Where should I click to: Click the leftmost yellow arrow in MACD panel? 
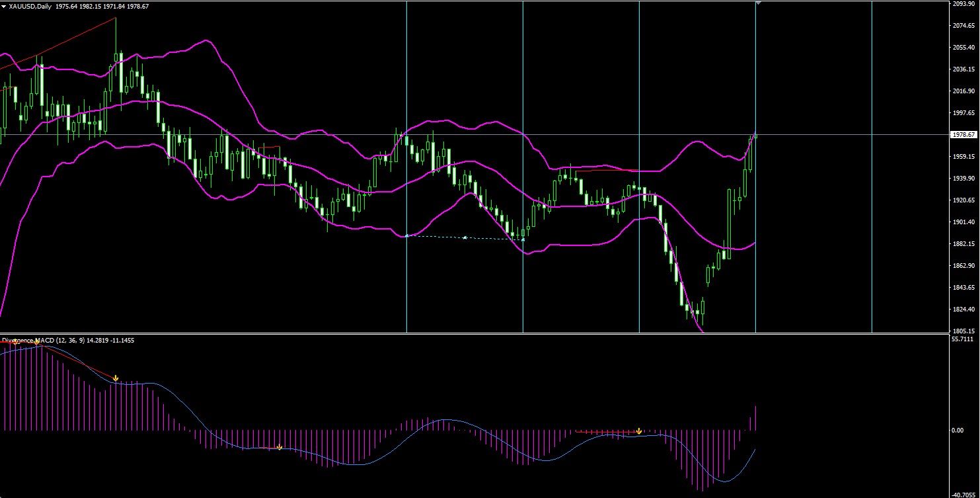(15, 342)
